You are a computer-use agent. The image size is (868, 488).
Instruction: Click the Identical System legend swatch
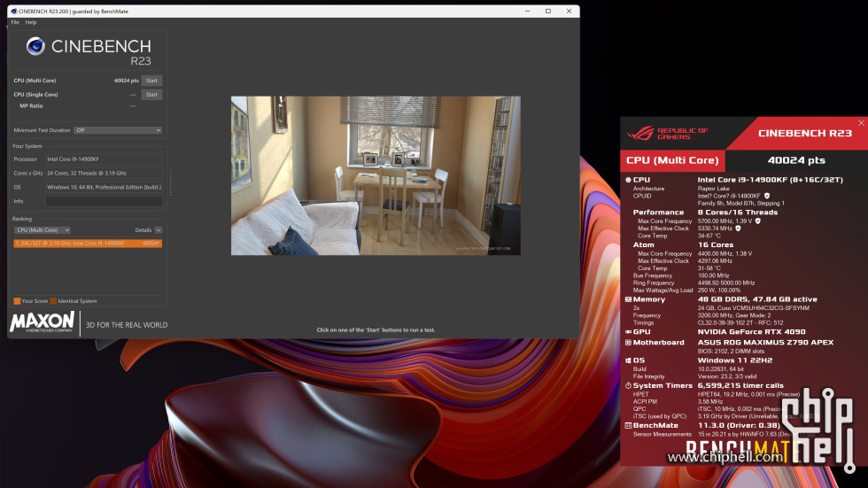pos(53,301)
